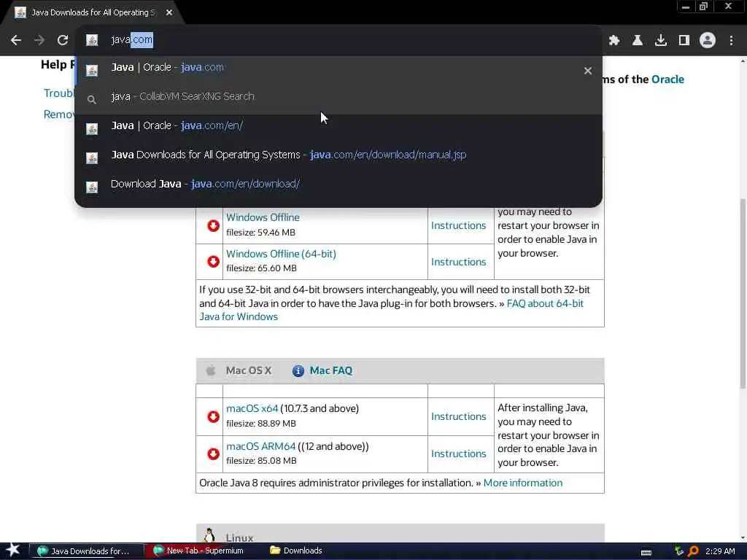The image size is (747, 560).
Task: Click the red download icon for macOS x64
Action: [x=214, y=416]
